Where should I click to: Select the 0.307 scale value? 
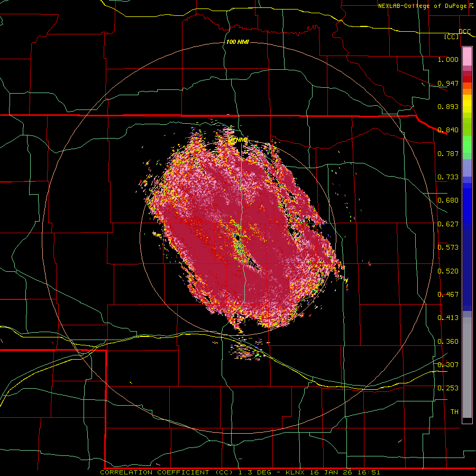[x=448, y=365]
